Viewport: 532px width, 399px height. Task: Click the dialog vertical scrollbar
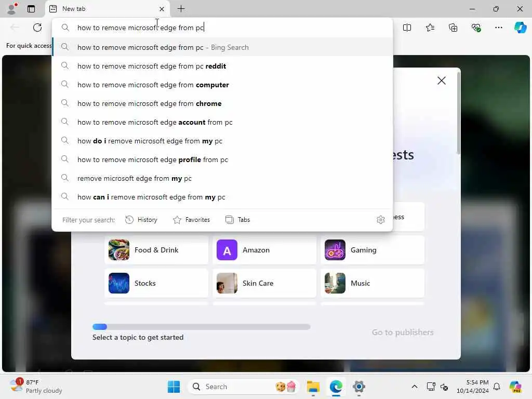458,114
